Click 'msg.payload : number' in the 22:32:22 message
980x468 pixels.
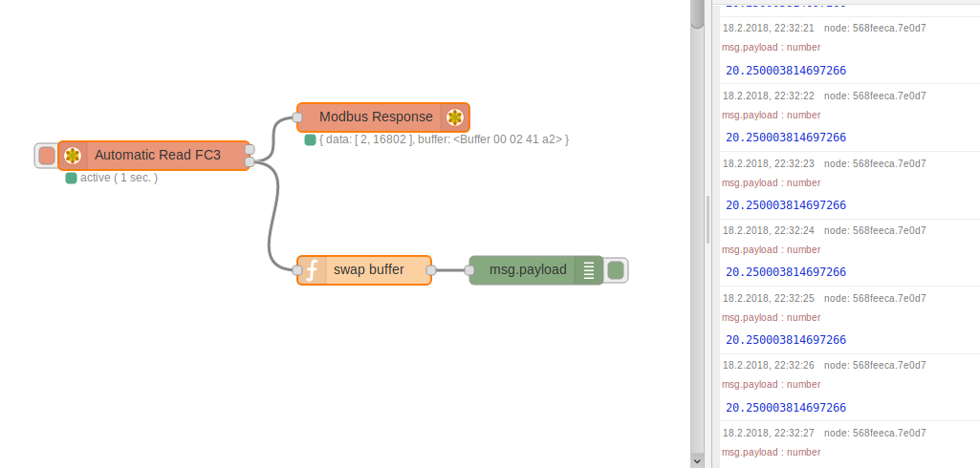[772, 115]
